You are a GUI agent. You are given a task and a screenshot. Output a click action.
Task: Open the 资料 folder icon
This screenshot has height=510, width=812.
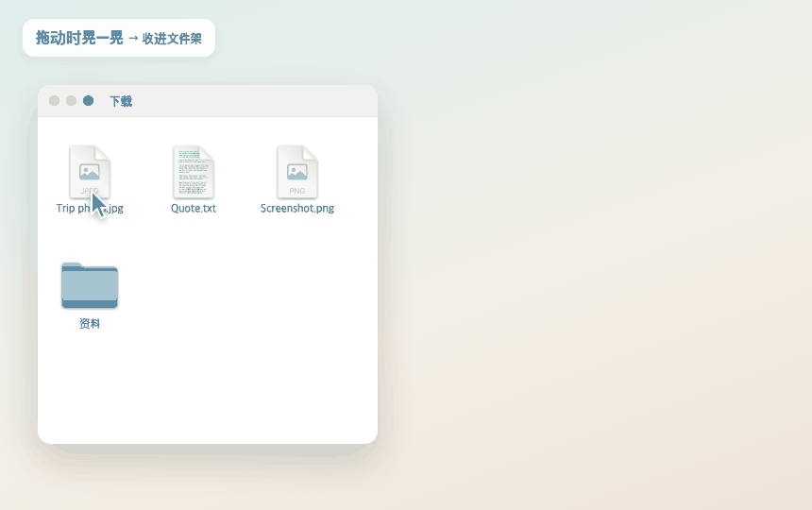pyautogui.click(x=90, y=285)
